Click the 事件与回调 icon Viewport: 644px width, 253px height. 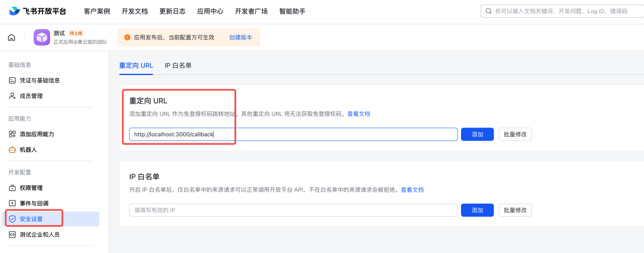pyautogui.click(x=13, y=204)
